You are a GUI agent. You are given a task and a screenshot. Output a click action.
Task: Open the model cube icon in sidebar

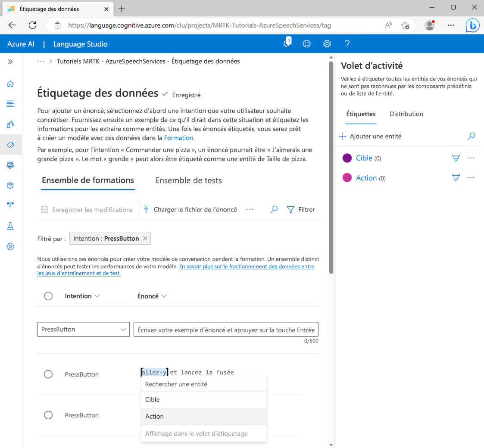pyautogui.click(x=10, y=185)
